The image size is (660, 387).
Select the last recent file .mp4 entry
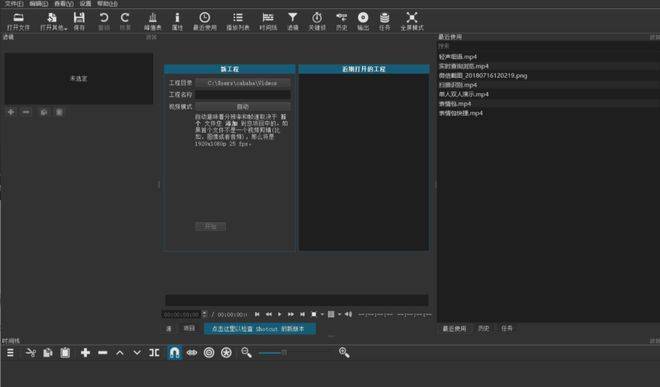point(461,113)
